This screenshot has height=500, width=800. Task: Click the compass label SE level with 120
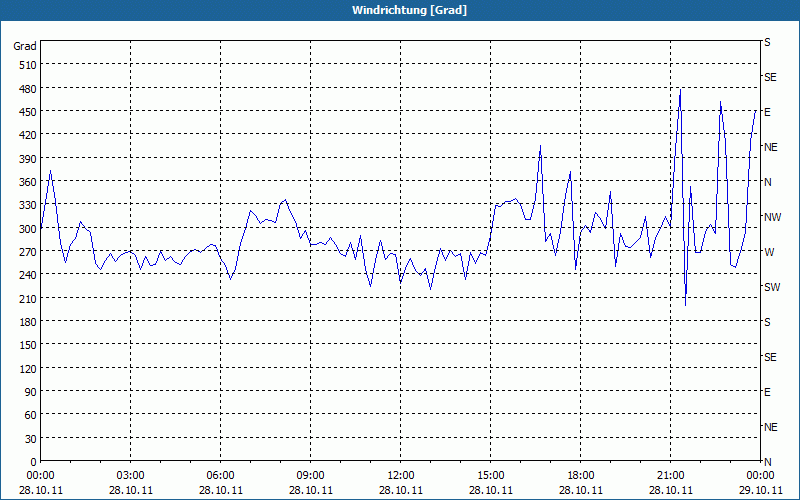click(x=770, y=357)
